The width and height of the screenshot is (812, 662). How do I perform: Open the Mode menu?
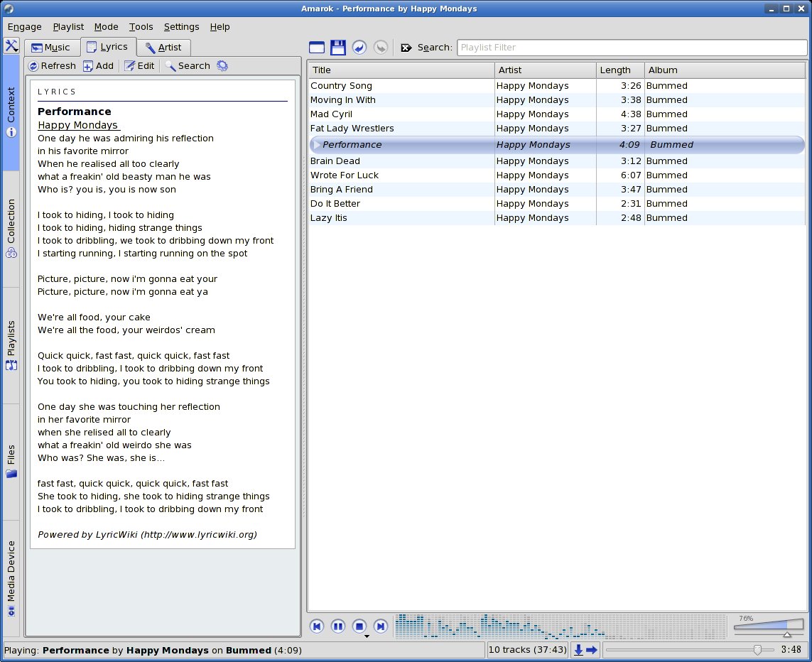pos(106,27)
